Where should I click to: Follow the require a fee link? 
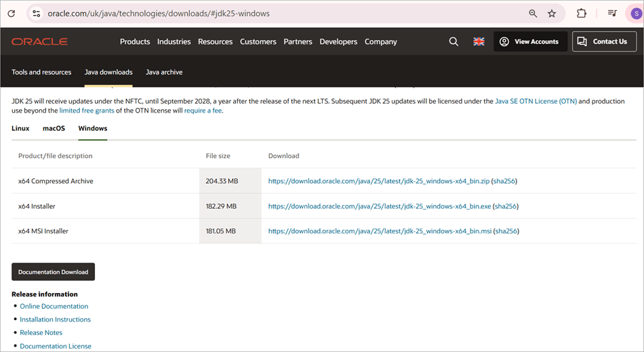point(203,111)
